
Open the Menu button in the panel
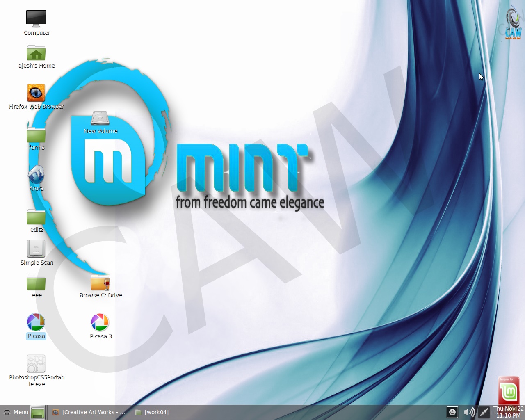(x=16, y=412)
